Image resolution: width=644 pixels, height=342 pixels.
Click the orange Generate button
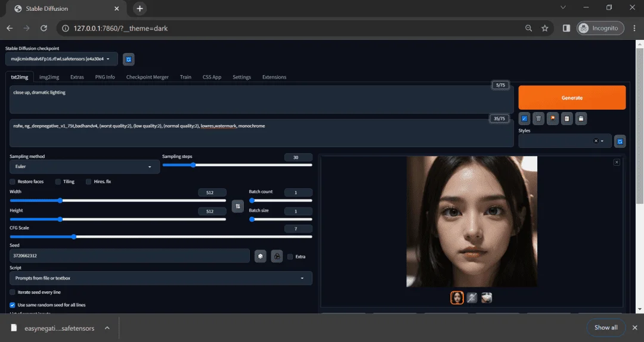click(x=572, y=98)
